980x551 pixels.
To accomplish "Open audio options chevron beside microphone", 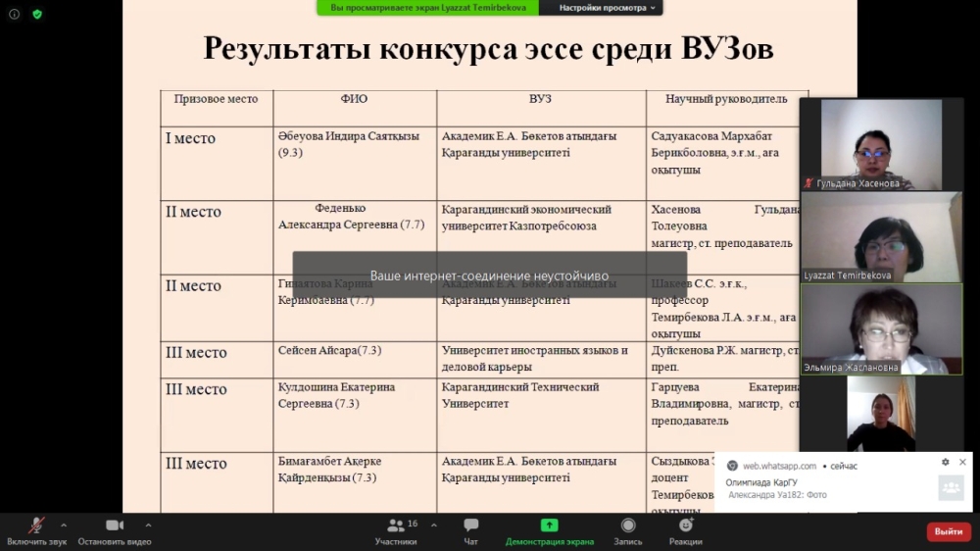I will pos(64,525).
